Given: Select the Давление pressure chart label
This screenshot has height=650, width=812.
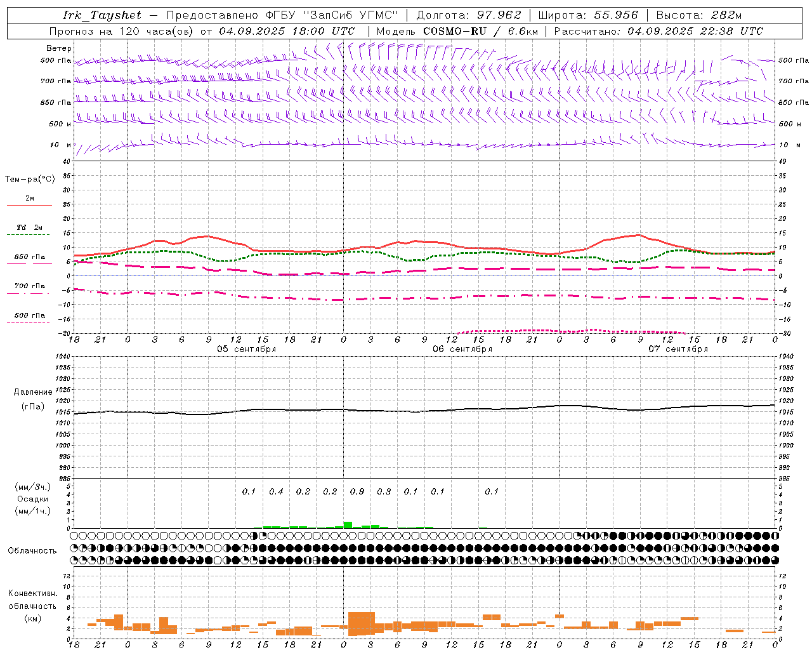Looking at the screenshot, I should pyautogui.click(x=33, y=392).
